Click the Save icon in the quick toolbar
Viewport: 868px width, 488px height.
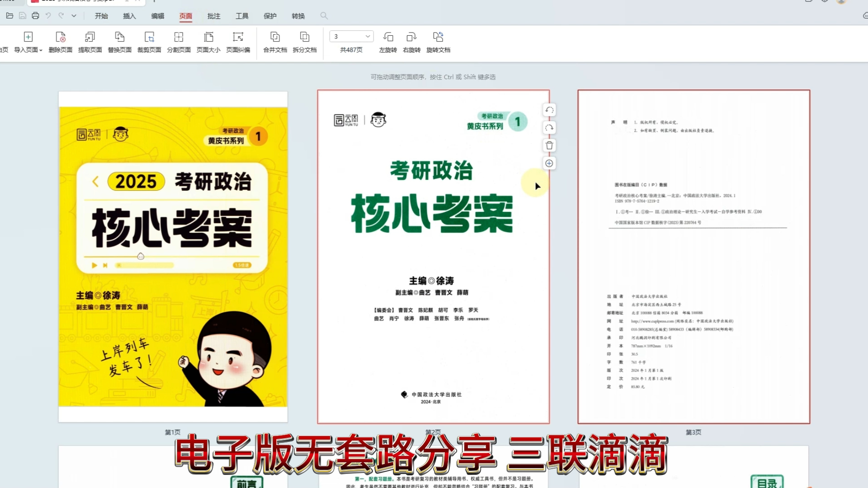click(x=23, y=16)
